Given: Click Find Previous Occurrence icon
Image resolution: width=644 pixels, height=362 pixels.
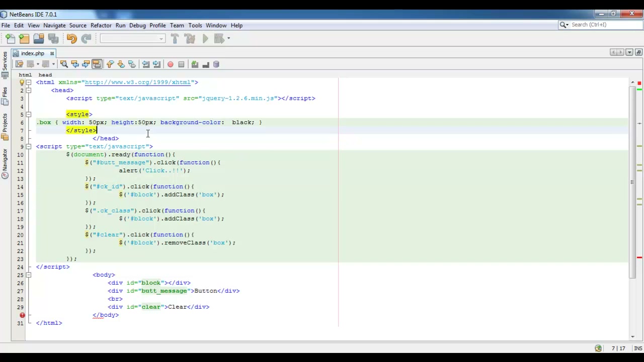Looking at the screenshot, I should coord(75,64).
